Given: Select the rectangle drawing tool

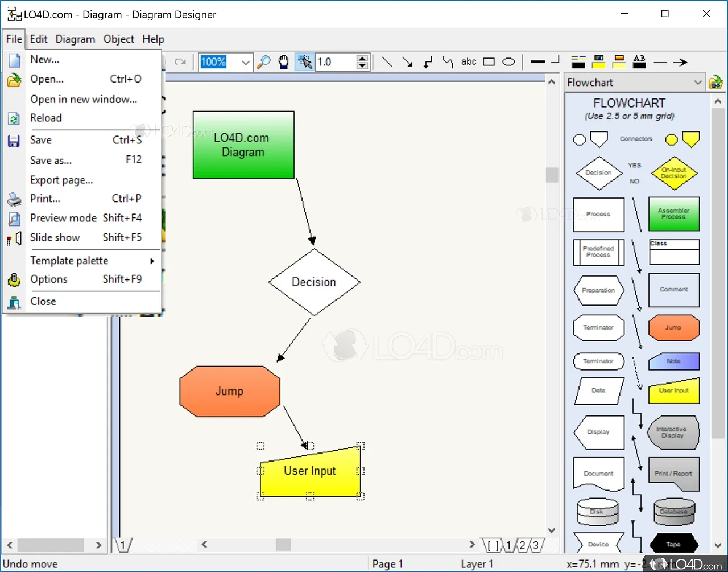Looking at the screenshot, I should pos(489,62).
